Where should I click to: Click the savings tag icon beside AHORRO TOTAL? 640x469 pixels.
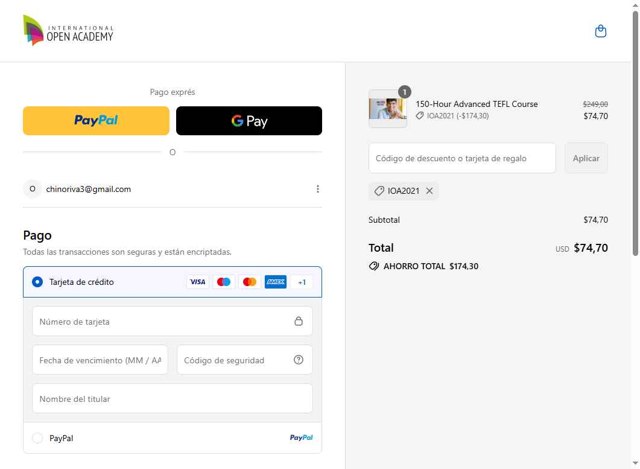click(x=374, y=266)
